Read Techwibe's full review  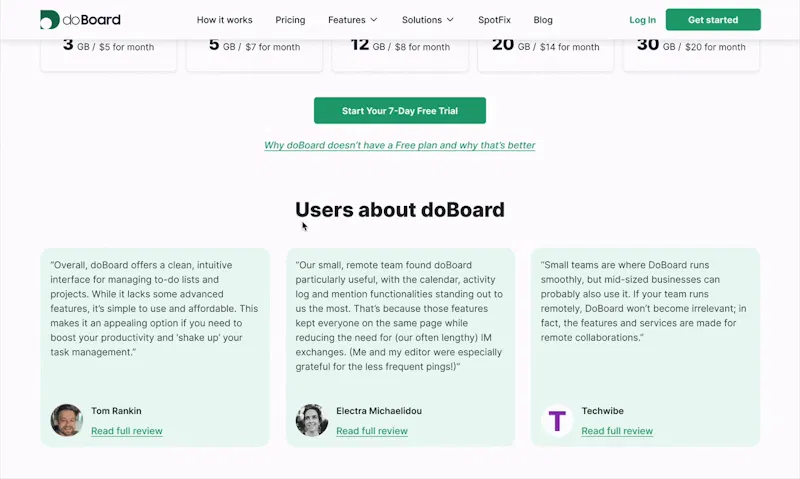pos(617,431)
